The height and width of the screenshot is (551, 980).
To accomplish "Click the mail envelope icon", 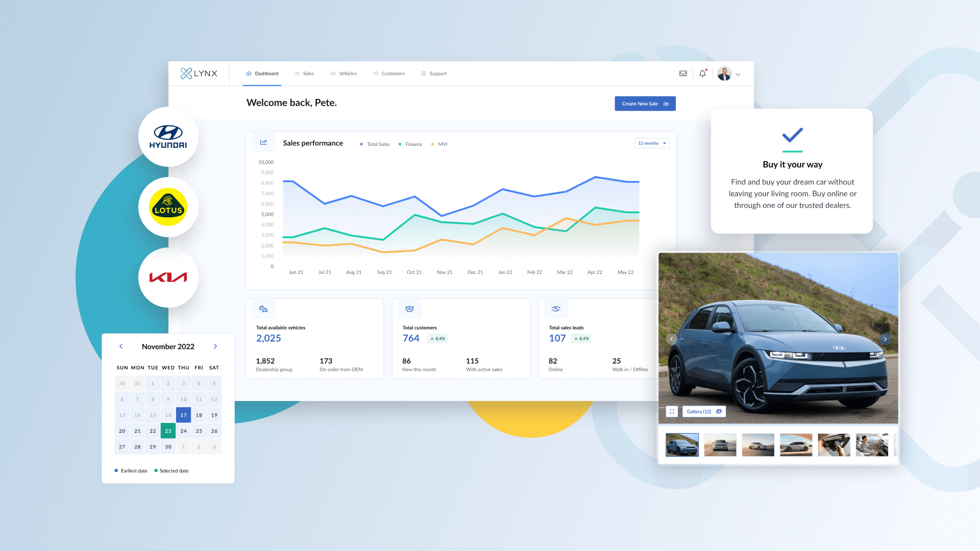I will coord(683,73).
